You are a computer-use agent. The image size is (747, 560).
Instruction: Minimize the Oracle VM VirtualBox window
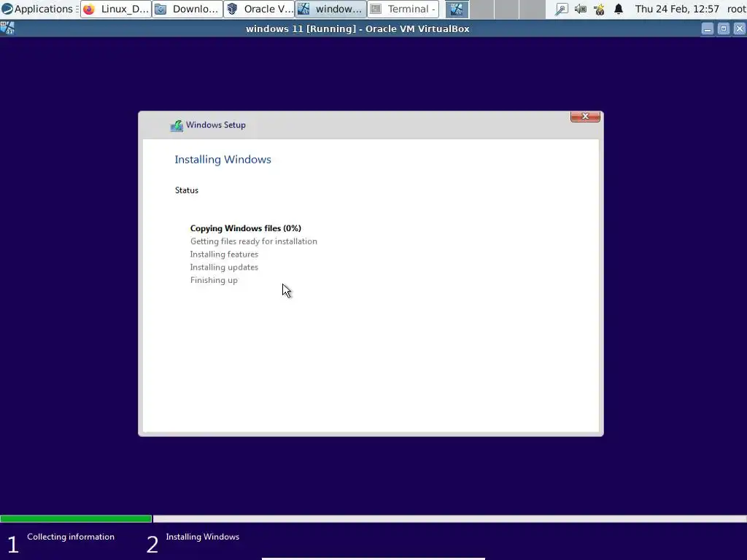pos(708,29)
